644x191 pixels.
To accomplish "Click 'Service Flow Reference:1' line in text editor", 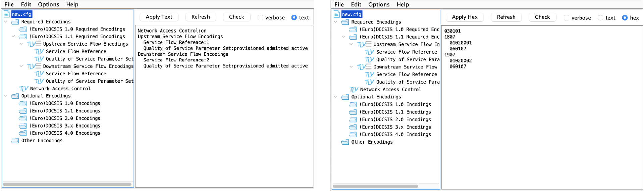I will [176, 42].
